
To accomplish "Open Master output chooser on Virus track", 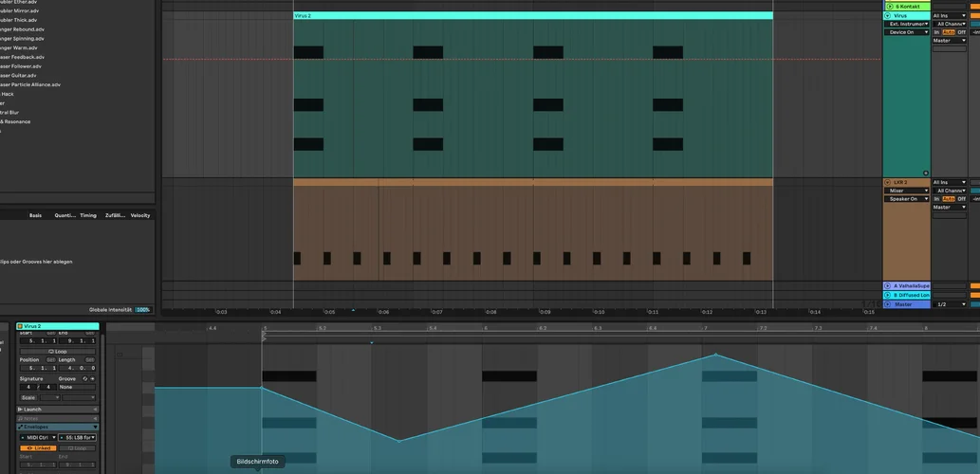I will pyautogui.click(x=950, y=41).
